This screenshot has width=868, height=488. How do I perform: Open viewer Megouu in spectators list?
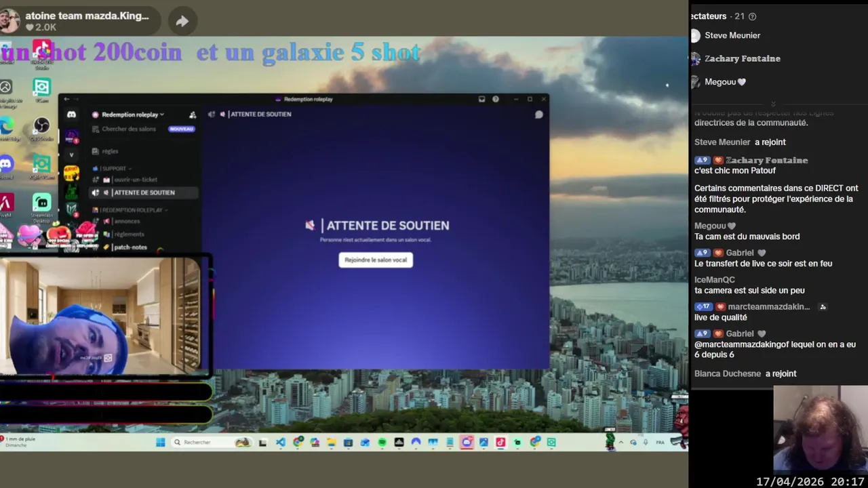point(725,82)
